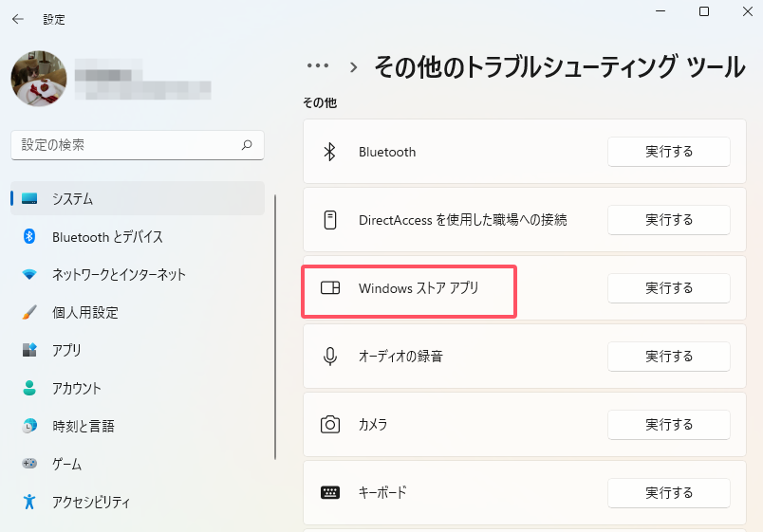This screenshot has width=763, height=532.
Task: Click the ゲーム controller icon
Action: (29, 464)
